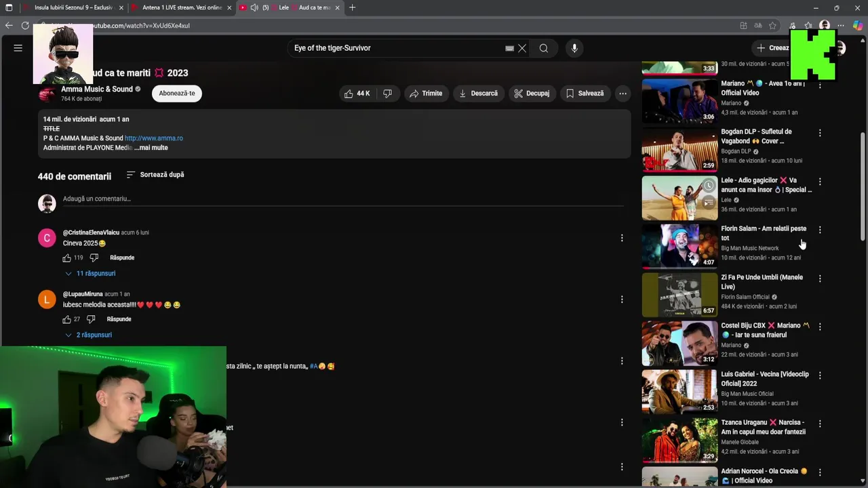
Task: Expand 2 răspunsuri replies
Action: click(88, 335)
